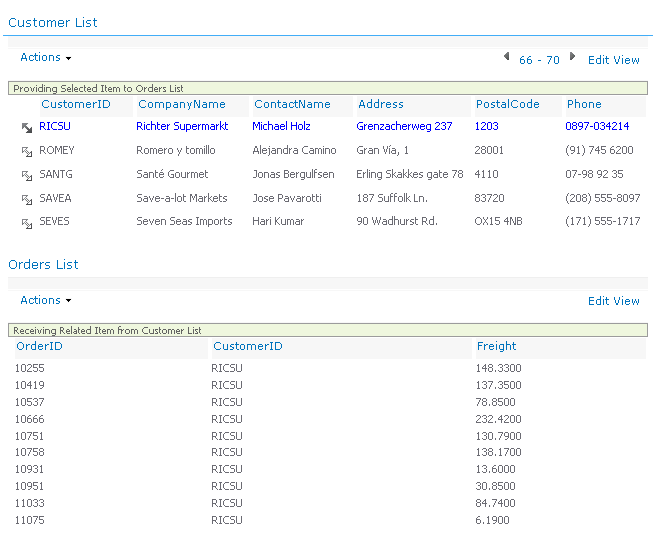Sort by Address column header
This screenshot has height=545, width=659.
381,104
